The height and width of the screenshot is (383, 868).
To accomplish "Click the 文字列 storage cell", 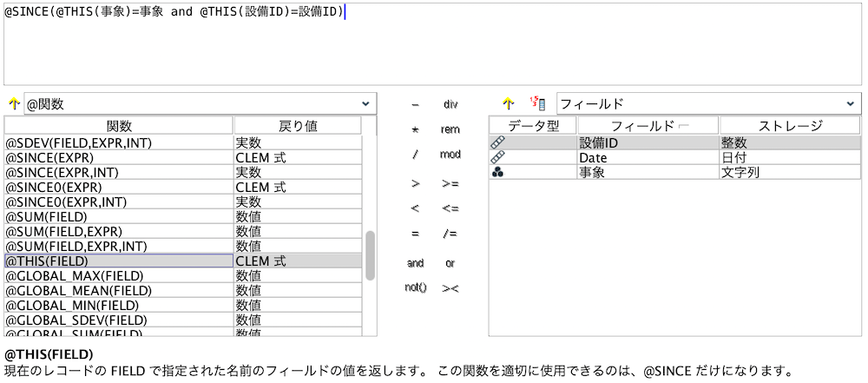I will pyautogui.click(x=790, y=172).
